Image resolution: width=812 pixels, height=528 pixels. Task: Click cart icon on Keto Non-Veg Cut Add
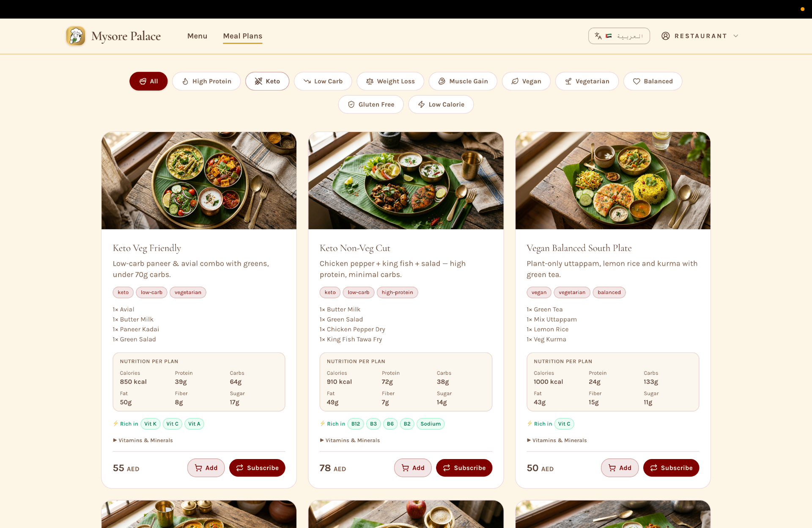[405, 468]
